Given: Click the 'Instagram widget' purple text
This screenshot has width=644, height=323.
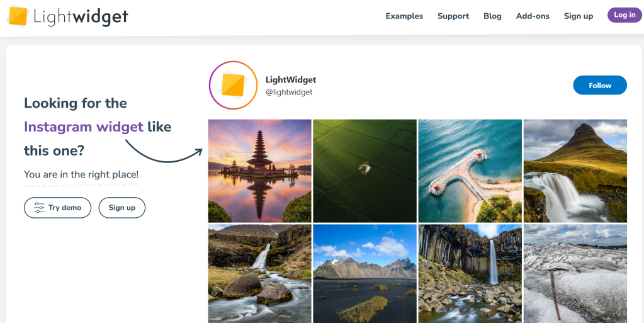Looking at the screenshot, I should pyautogui.click(x=83, y=127).
